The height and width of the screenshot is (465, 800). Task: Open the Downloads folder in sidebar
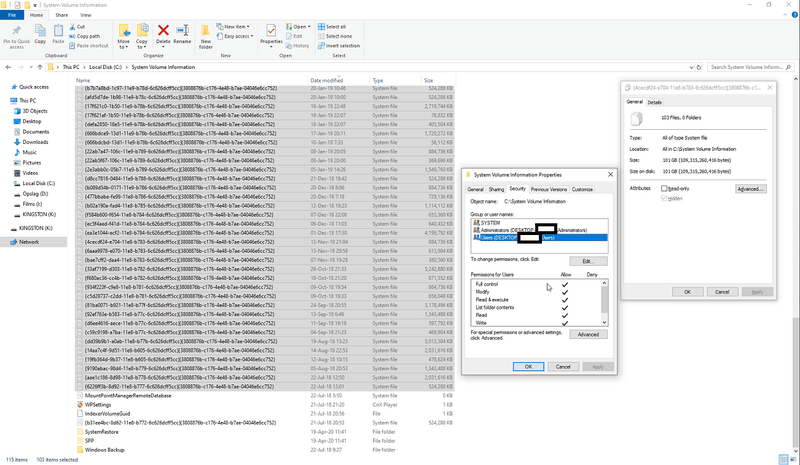35,141
